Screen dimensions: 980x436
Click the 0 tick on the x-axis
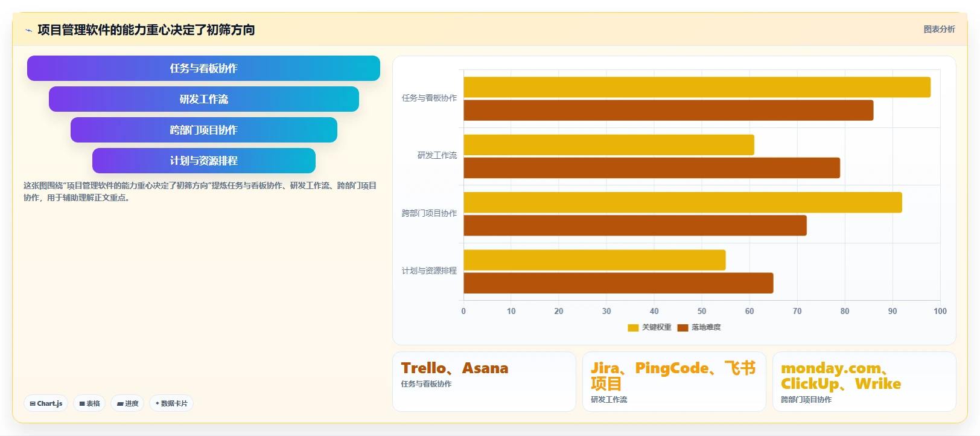(x=463, y=311)
